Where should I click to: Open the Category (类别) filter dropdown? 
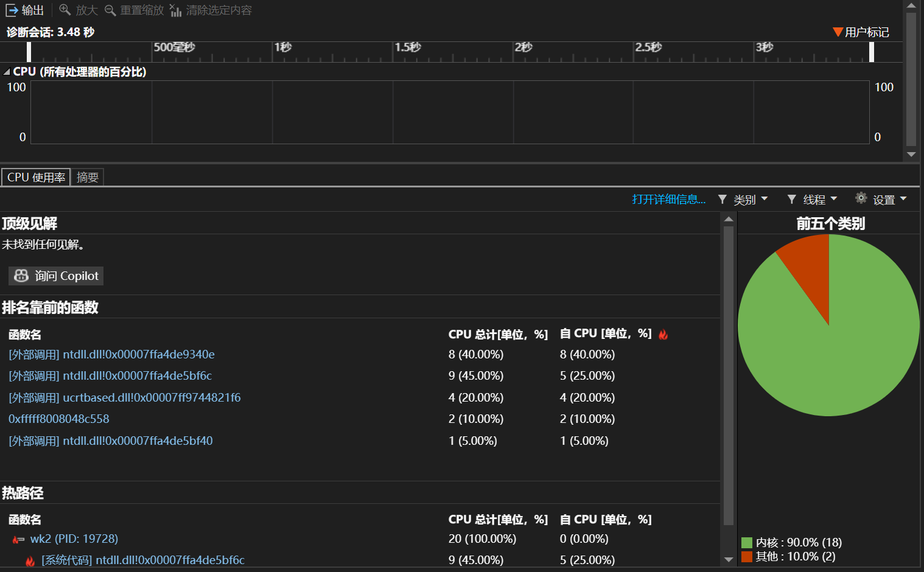pyautogui.click(x=743, y=200)
